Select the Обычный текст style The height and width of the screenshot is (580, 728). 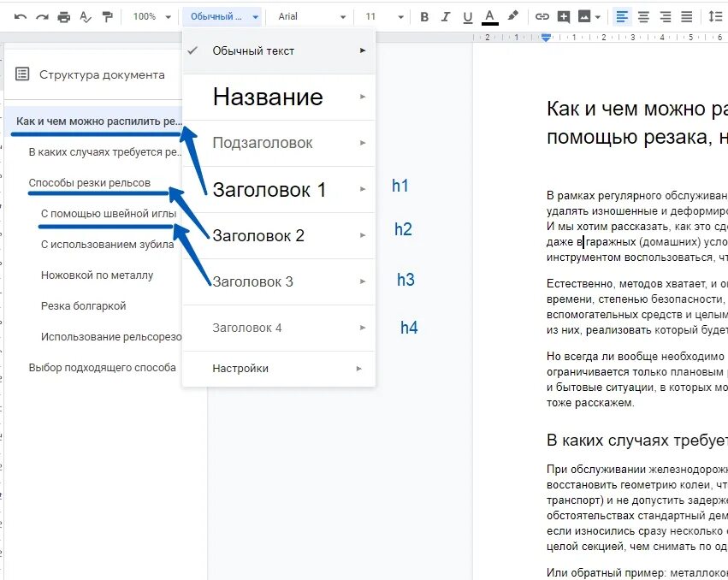[279, 50]
